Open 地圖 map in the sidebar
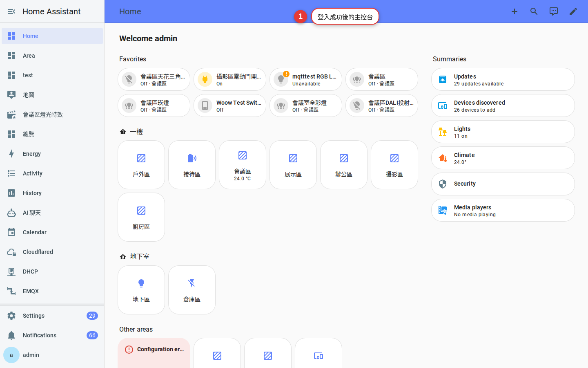The height and width of the screenshot is (368, 588). (52, 95)
